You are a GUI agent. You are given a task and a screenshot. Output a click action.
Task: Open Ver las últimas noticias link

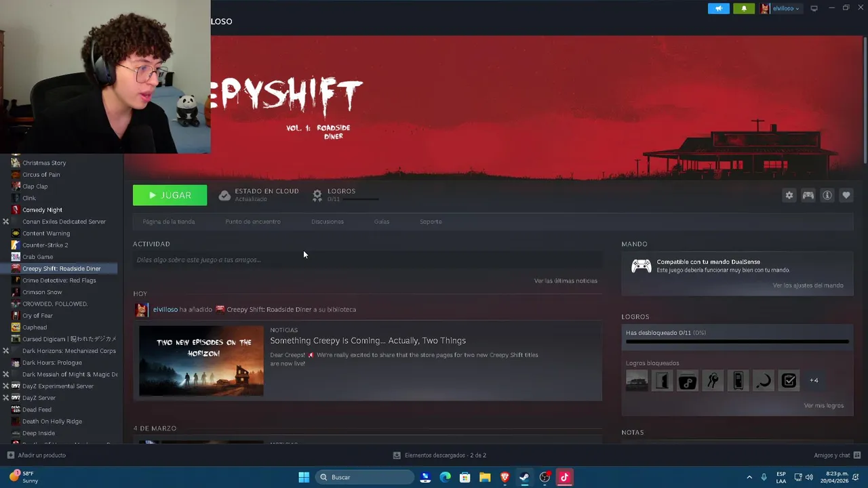(x=566, y=281)
